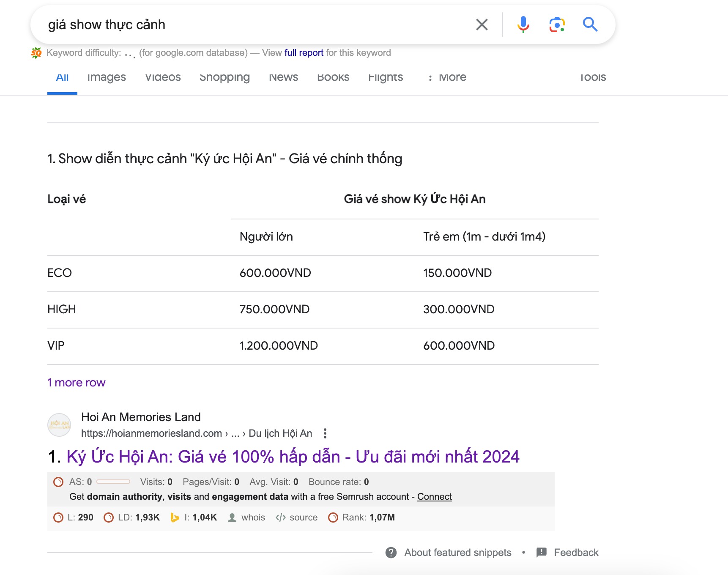The width and height of the screenshot is (728, 575).
Task: Click the 150.000VND child price cell
Action: [457, 273]
